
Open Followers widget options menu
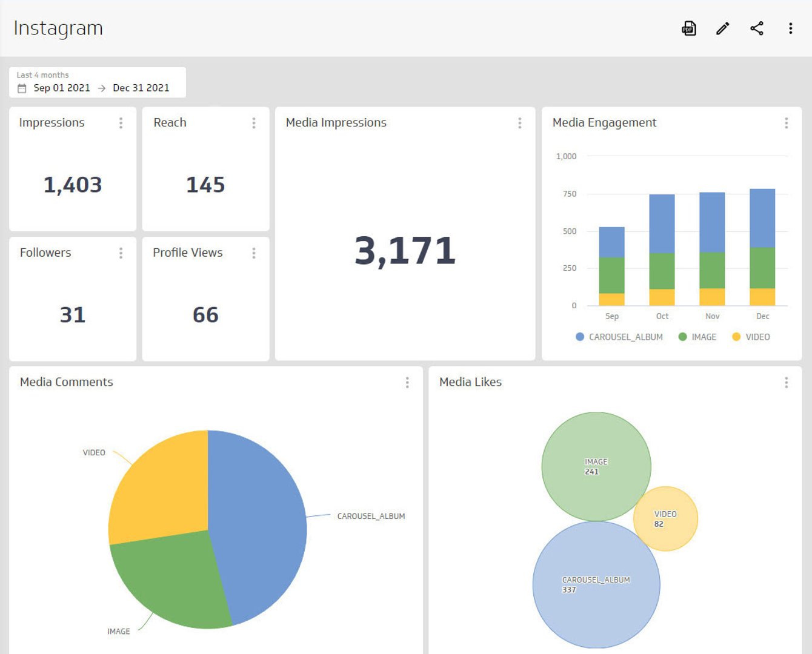click(121, 253)
